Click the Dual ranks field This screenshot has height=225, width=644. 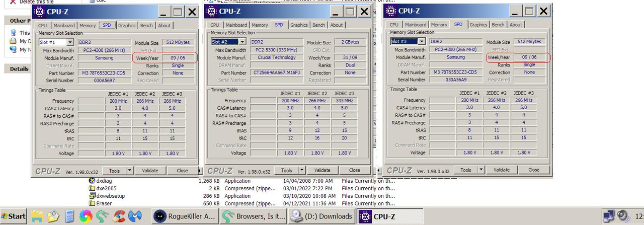(x=350, y=65)
